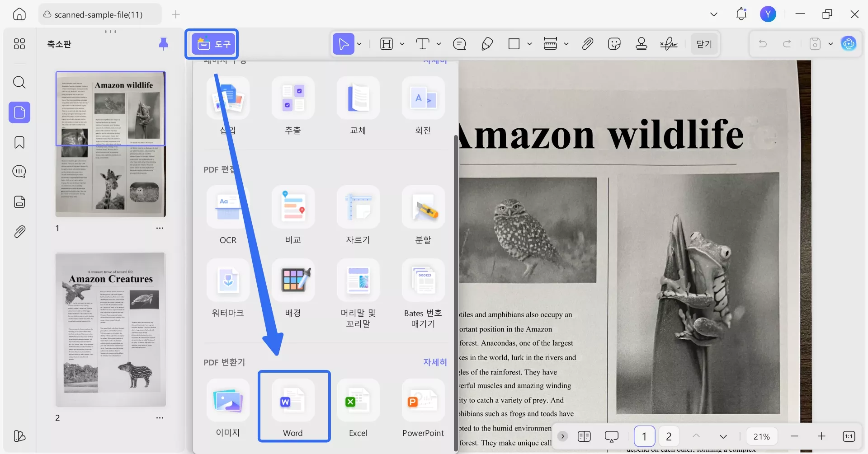
Task: Select the 교체 replace pages tool
Action: [x=358, y=107]
